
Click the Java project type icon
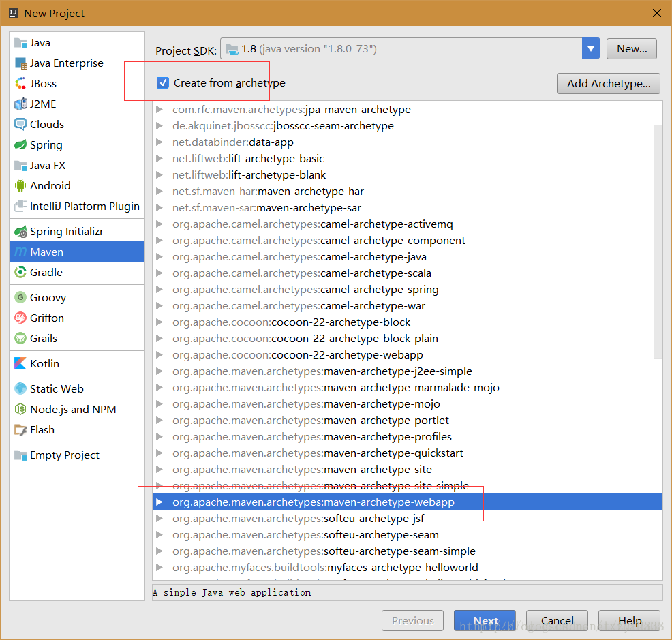20,43
